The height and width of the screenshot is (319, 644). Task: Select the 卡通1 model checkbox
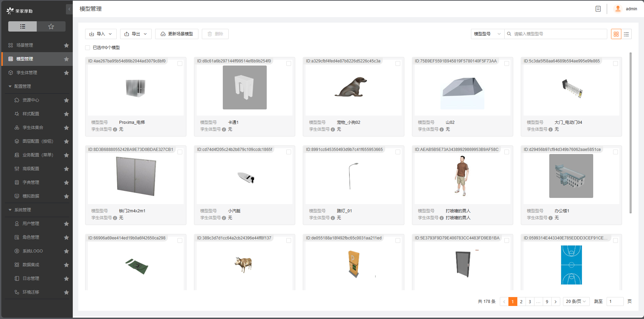coord(289,63)
